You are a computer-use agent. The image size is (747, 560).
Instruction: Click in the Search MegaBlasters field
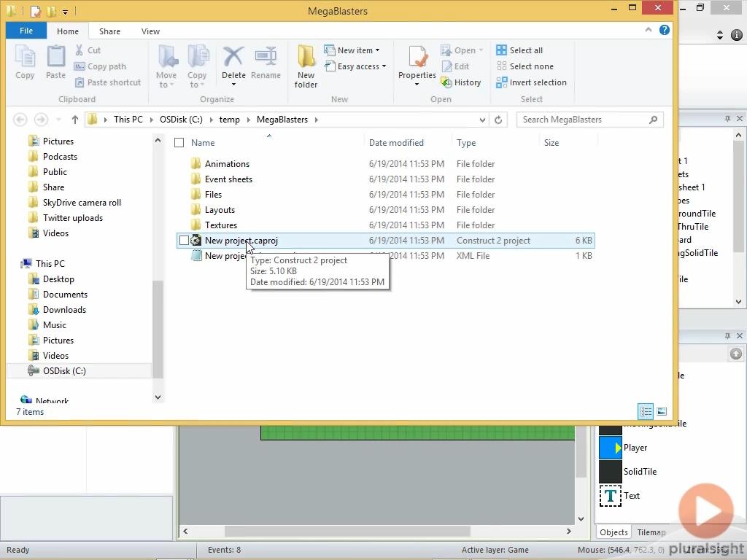[589, 120]
